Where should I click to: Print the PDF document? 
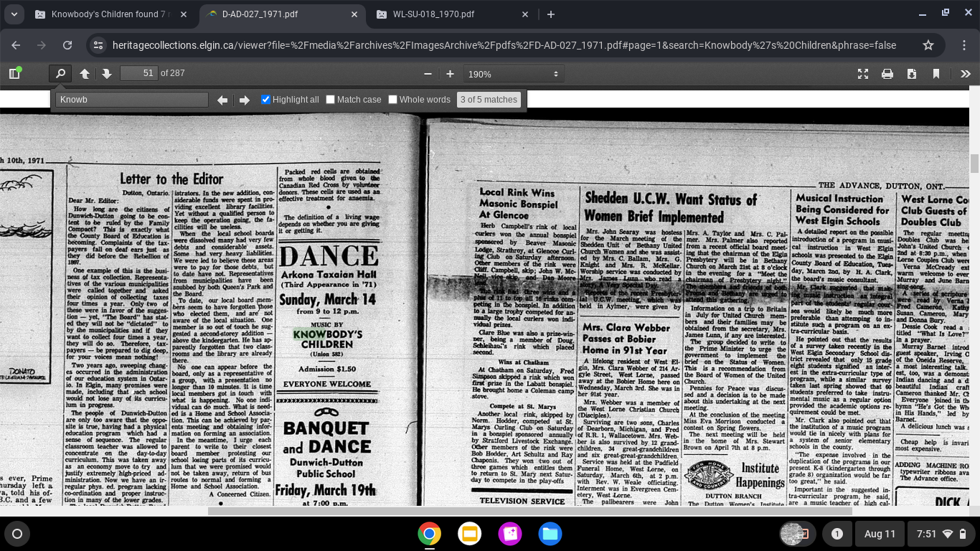(x=887, y=74)
